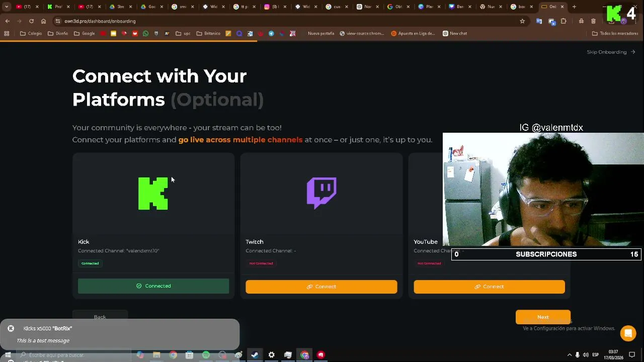Screen dimensions: 644x362
Task: Click the Twitch logo on the Twitch card
Action: [x=321, y=193]
